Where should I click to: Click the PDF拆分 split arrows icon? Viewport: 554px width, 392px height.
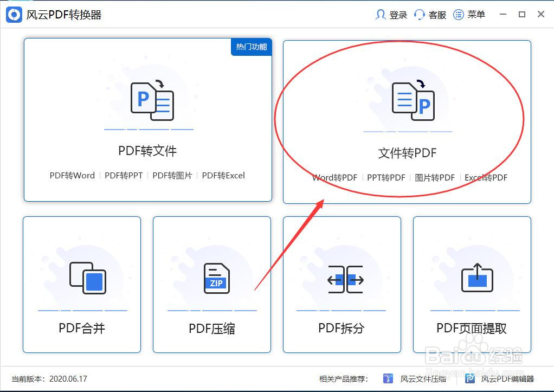click(345, 279)
